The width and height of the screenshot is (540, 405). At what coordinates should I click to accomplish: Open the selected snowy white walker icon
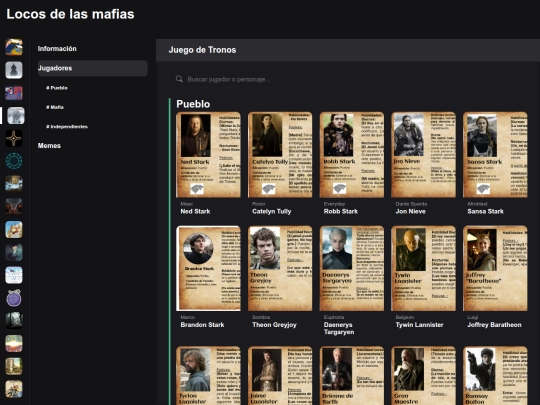click(x=16, y=115)
